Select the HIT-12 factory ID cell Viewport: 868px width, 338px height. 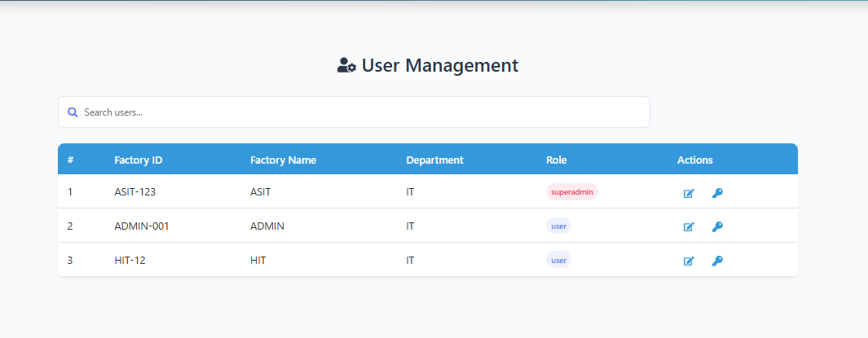[x=130, y=260]
